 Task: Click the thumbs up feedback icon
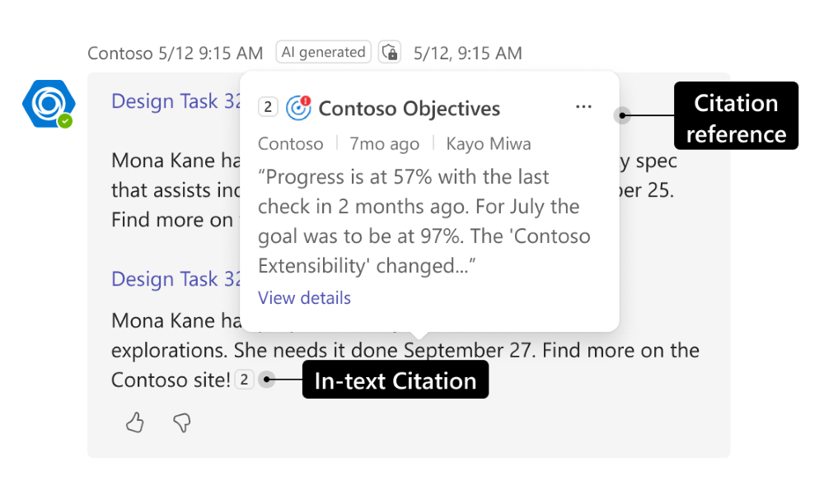coord(135,423)
